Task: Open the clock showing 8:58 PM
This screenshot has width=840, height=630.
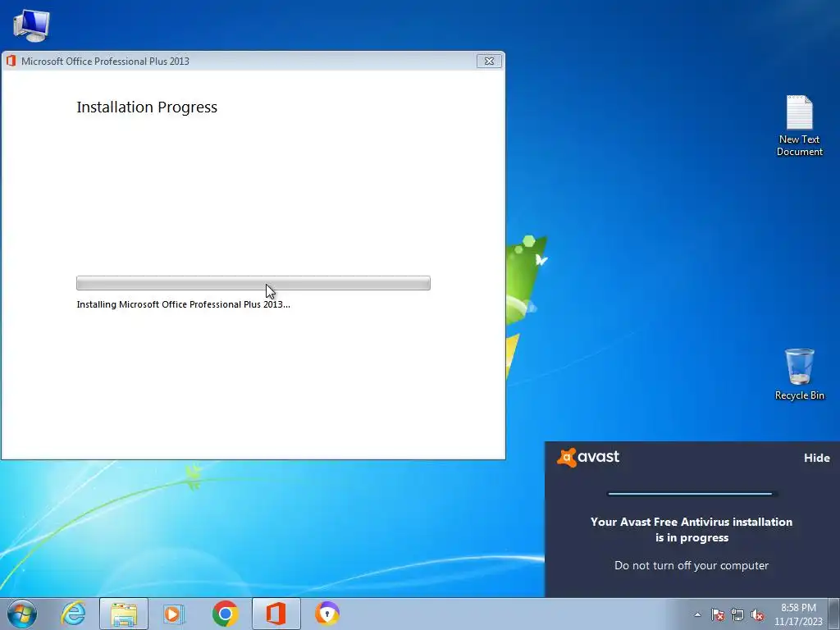Action: [798, 614]
